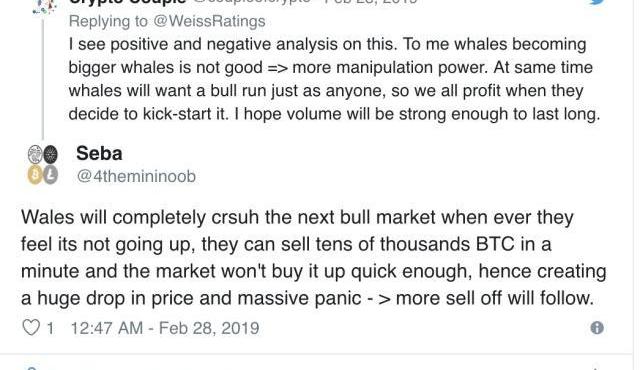Click the 'Replying to' label

point(108,21)
